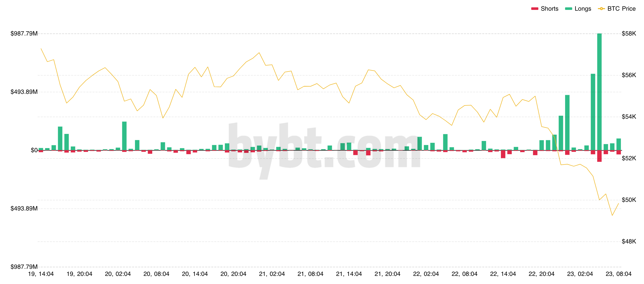Click the 21, 14:04 time label

[349, 274]
